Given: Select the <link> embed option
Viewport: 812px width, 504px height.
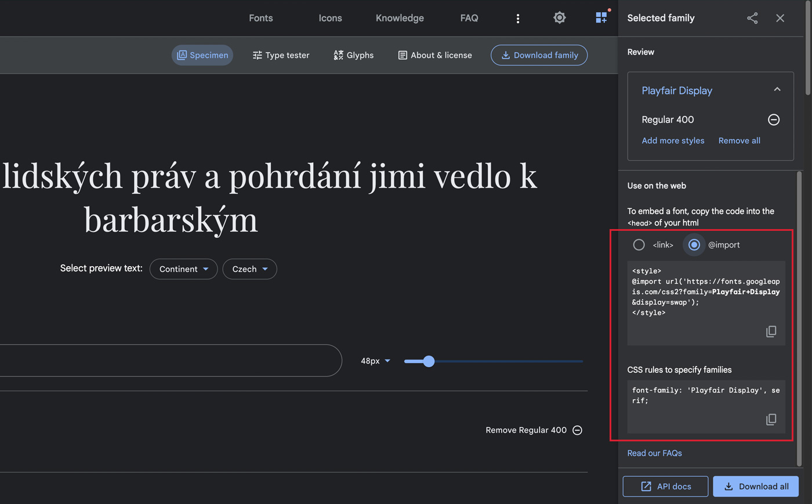Looking at the screenshot, I should (639, 245).
